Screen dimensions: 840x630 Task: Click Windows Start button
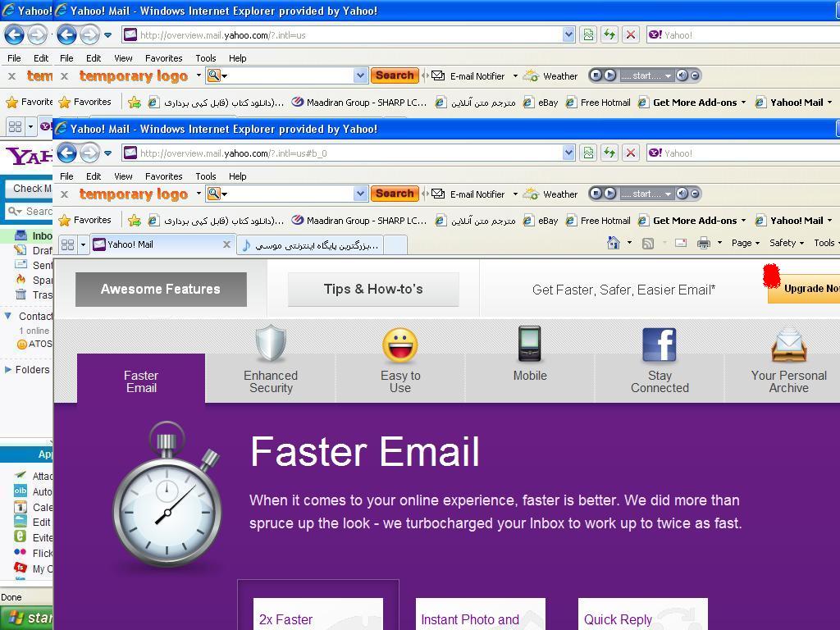pos(27,619)
